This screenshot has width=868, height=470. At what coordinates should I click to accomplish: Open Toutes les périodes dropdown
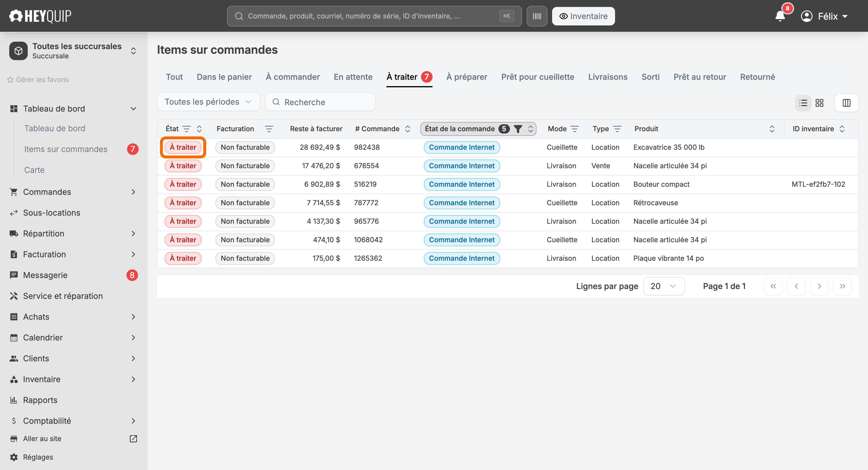point(208,102)
